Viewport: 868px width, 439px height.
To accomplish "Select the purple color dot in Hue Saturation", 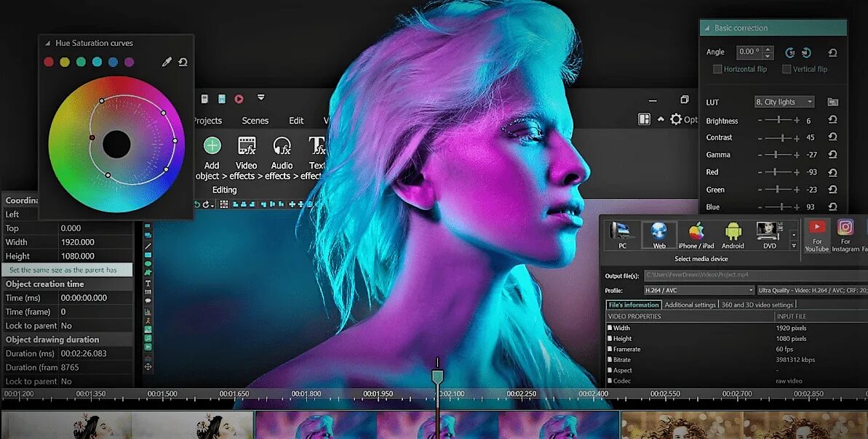I will [129, 62].
